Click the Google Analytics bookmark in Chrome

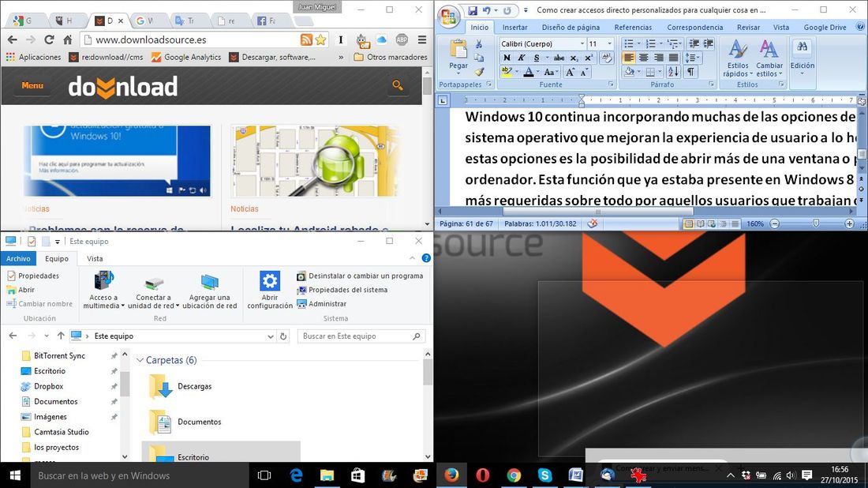(x=186, y=57)
